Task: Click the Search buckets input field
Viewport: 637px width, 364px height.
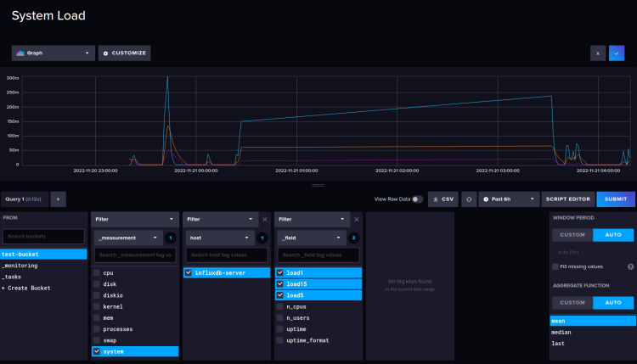Action: (x=44, y=237)
